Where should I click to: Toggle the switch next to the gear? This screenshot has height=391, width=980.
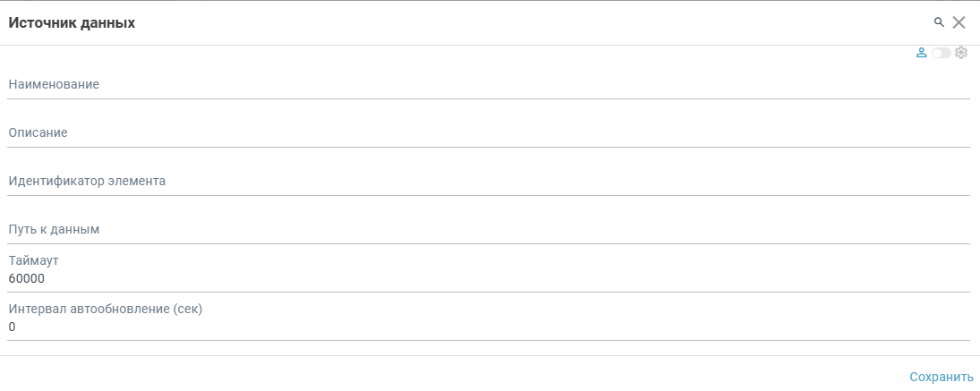[941, 54]
